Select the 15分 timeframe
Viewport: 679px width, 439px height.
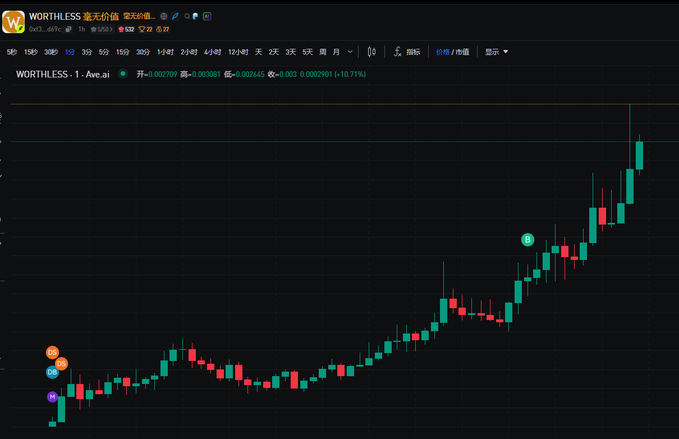(x=123, y=52)
